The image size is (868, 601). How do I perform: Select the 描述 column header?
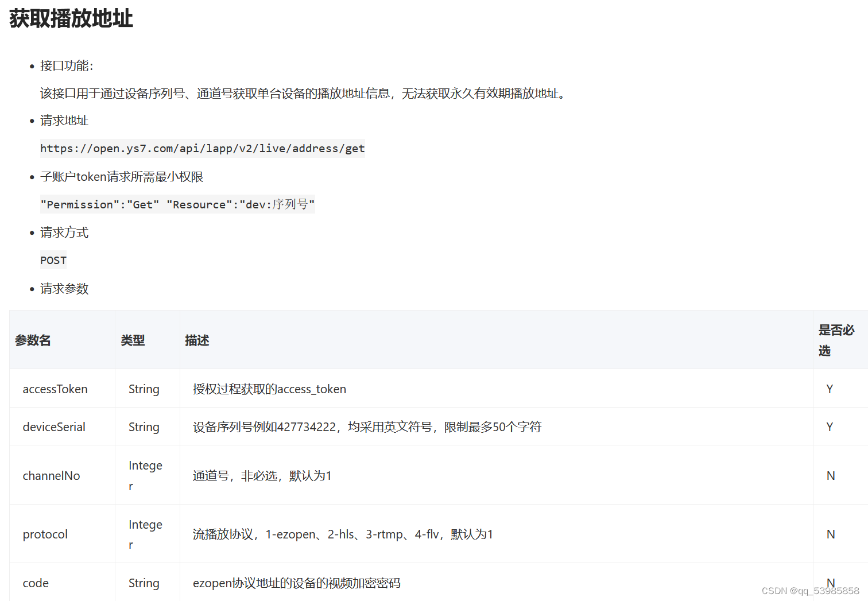tap(197, 340)
